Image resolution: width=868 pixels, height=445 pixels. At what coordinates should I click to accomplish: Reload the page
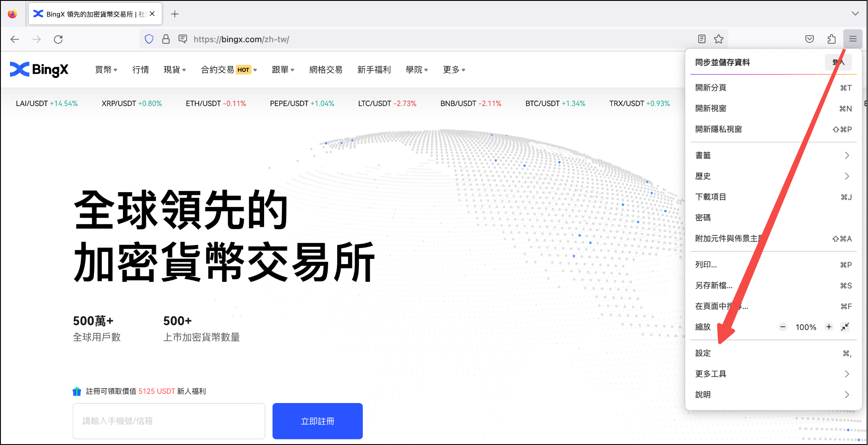click(x=58, y=39)
